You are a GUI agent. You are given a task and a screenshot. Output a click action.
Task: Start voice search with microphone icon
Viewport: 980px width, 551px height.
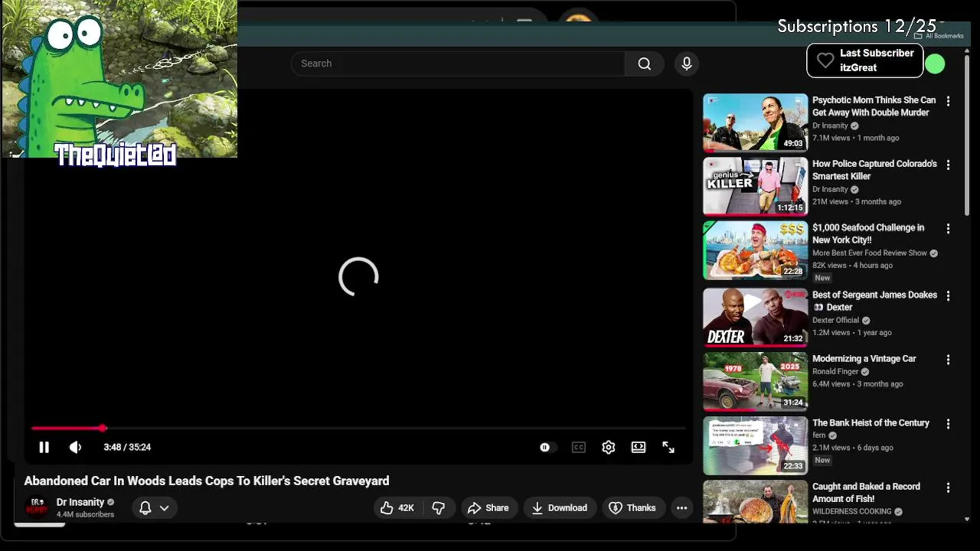coord(687,64)
